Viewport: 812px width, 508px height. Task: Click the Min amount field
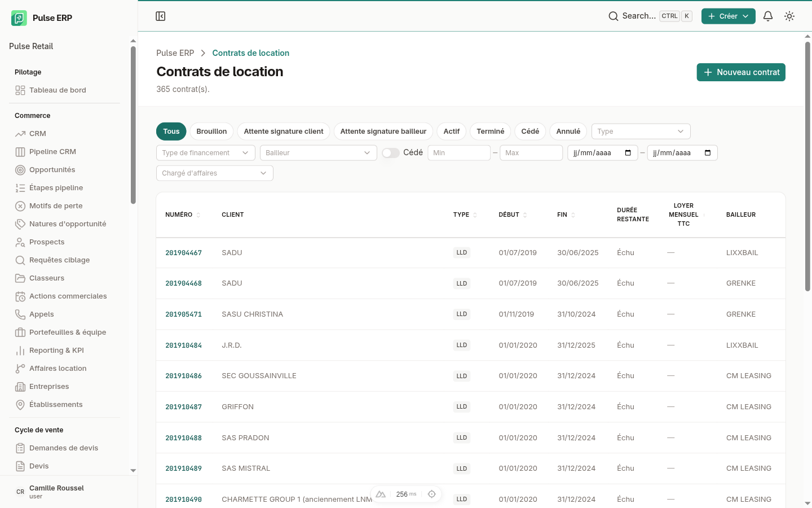[459, 153]
